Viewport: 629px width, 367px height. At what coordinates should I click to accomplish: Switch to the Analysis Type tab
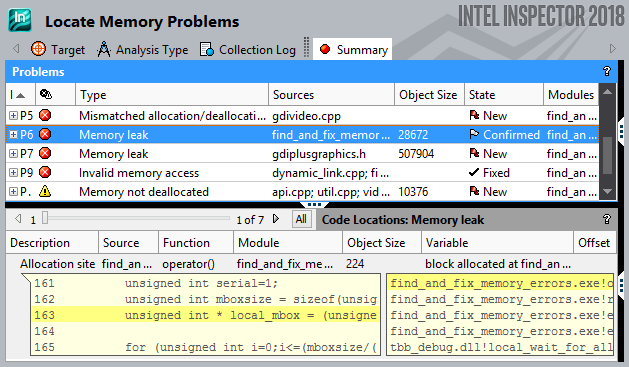tap(142, 49)
